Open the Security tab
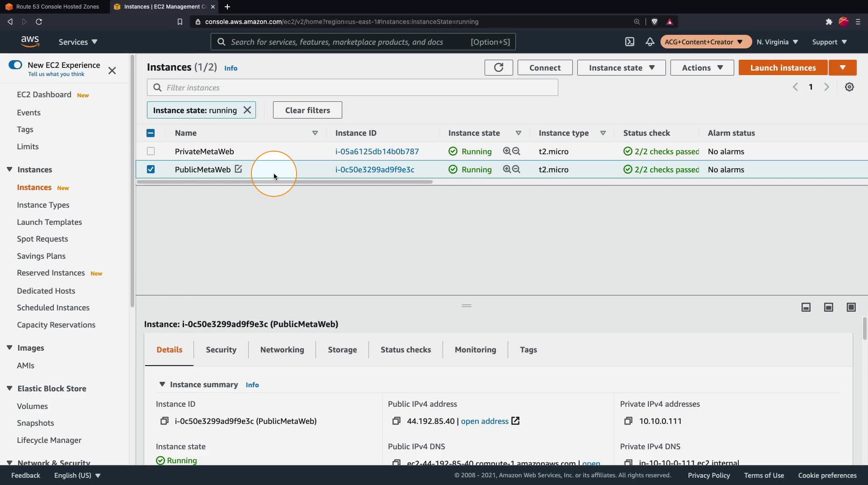The width and height of the screenshot is (868, 485). [x=221, y=349]
